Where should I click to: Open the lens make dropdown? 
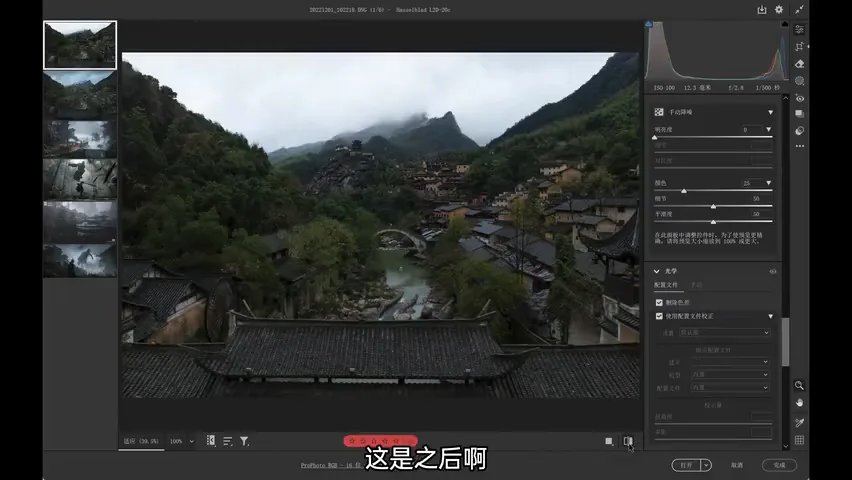(730, 362)
